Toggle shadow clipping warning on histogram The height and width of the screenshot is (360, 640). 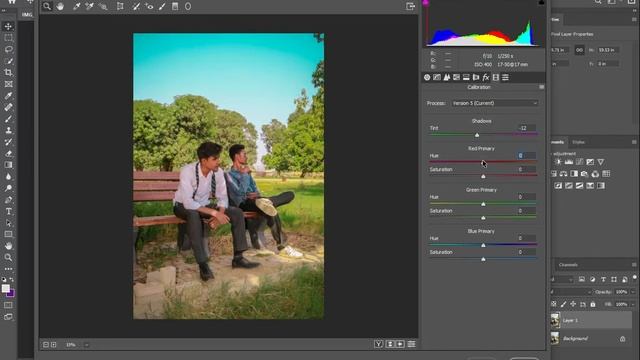coord(426,2)
